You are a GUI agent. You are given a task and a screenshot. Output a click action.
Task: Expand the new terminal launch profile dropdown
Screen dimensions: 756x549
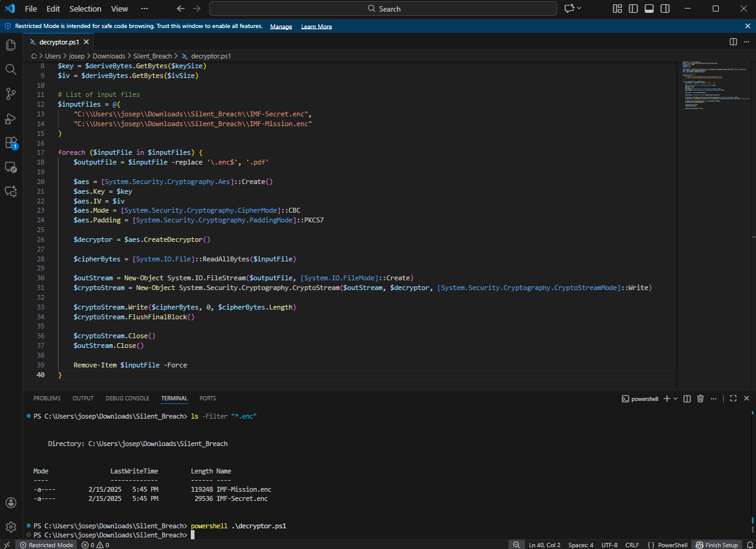click(676, 398)
